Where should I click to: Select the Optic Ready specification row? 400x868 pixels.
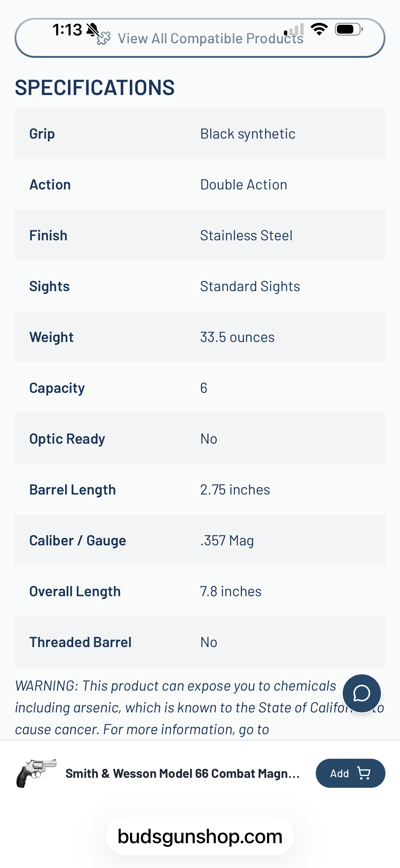[200, 438]
